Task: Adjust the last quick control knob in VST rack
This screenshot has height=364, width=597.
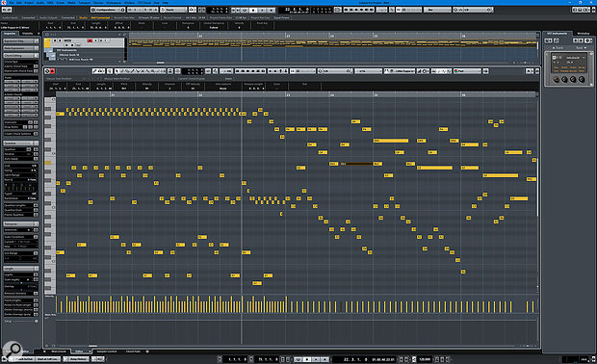Action: (582, 79)
